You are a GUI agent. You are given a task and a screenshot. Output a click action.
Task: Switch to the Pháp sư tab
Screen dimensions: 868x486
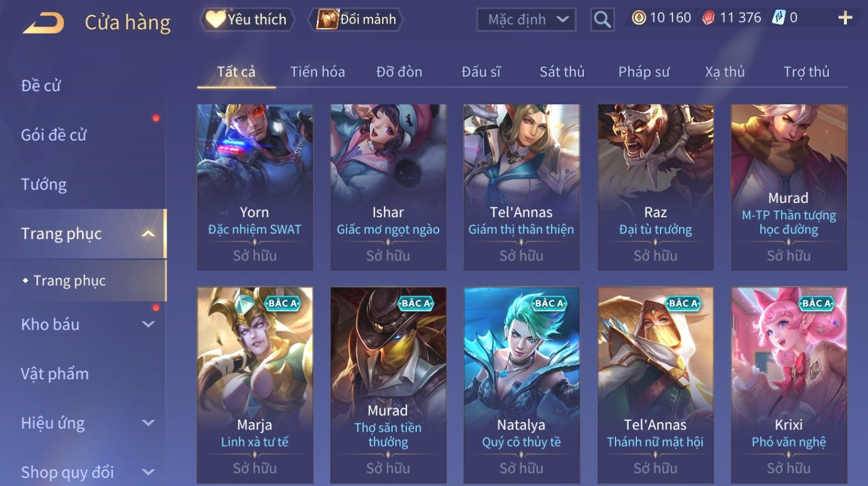[644, 71]
